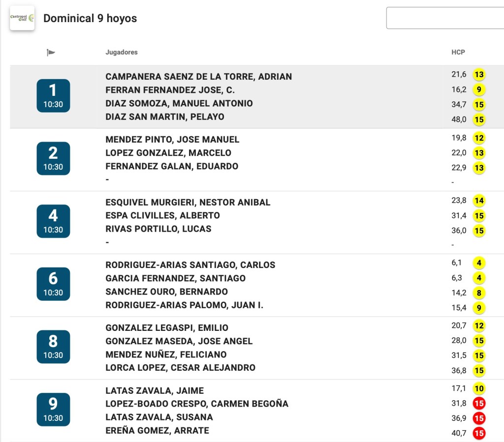Click yellow badge 9 beside FERRAN FERNANDEZ
The width and height of the screenshot is (504, 442).
tap(479, 89)
